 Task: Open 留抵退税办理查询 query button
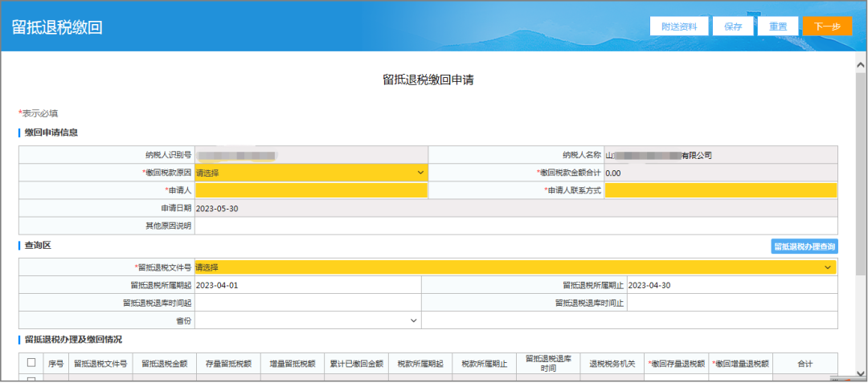(805, 247)
